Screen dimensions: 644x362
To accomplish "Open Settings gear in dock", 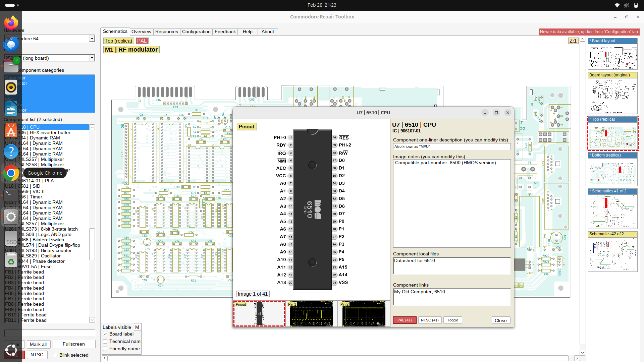I will pos(11,217).
